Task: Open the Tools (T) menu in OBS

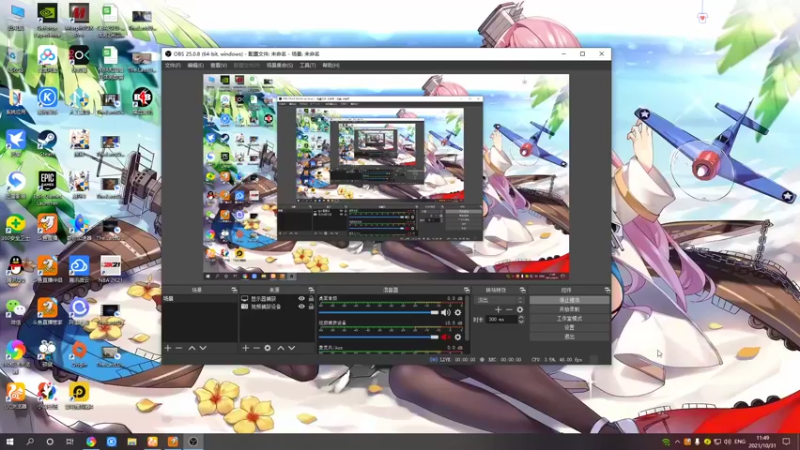Action: [x=308, y=65]
